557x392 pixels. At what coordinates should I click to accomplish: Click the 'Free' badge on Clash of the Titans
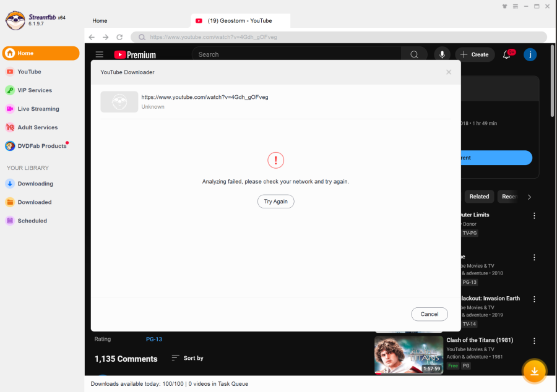click(453, 366)
